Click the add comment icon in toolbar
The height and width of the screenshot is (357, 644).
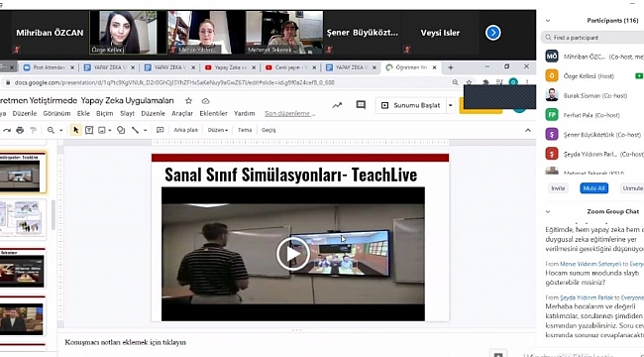(x=161, y=130)
